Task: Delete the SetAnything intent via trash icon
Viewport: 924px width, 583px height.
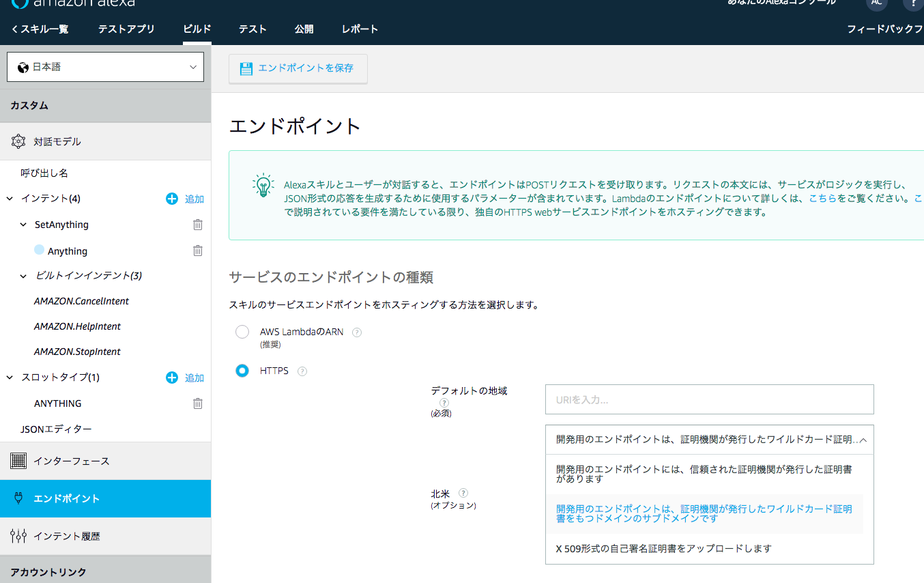Action: [198, 225]
